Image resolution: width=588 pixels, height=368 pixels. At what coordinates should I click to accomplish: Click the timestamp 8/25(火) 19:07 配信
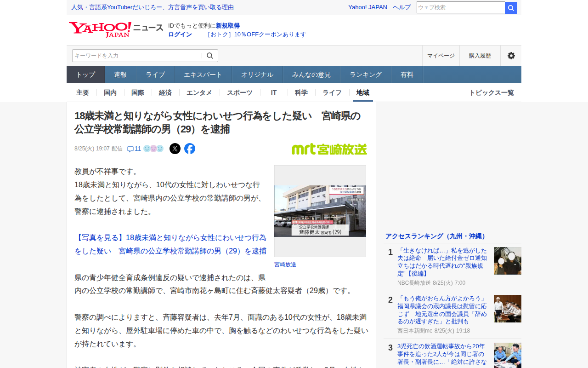pos(98,149)
